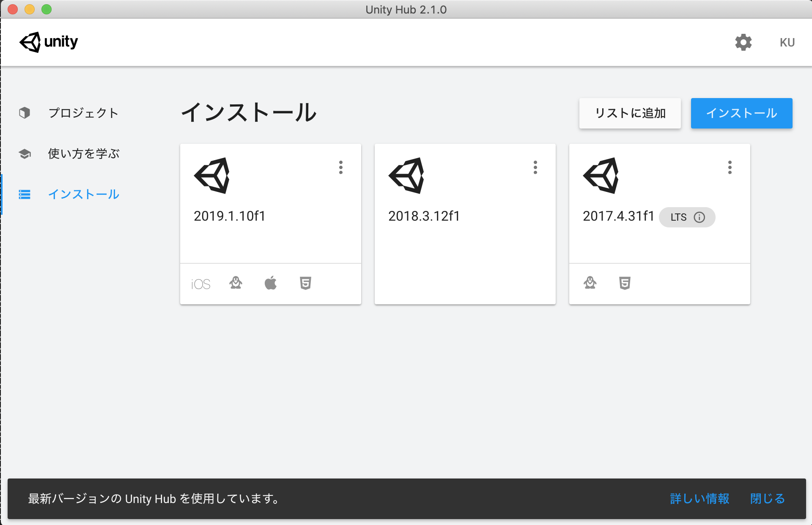Open settings gear icon
This screenshot has width=812, height=525.
tap(743, 42)
